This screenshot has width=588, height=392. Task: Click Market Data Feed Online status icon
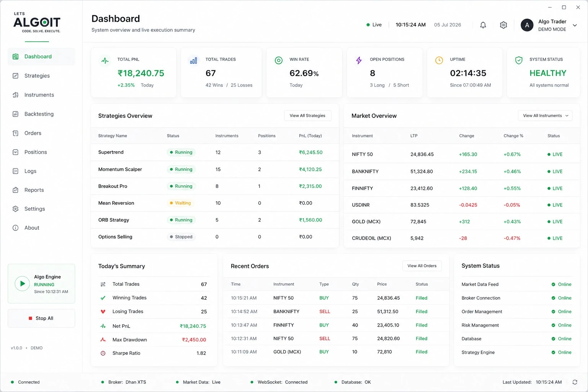(x=553, y=284)
